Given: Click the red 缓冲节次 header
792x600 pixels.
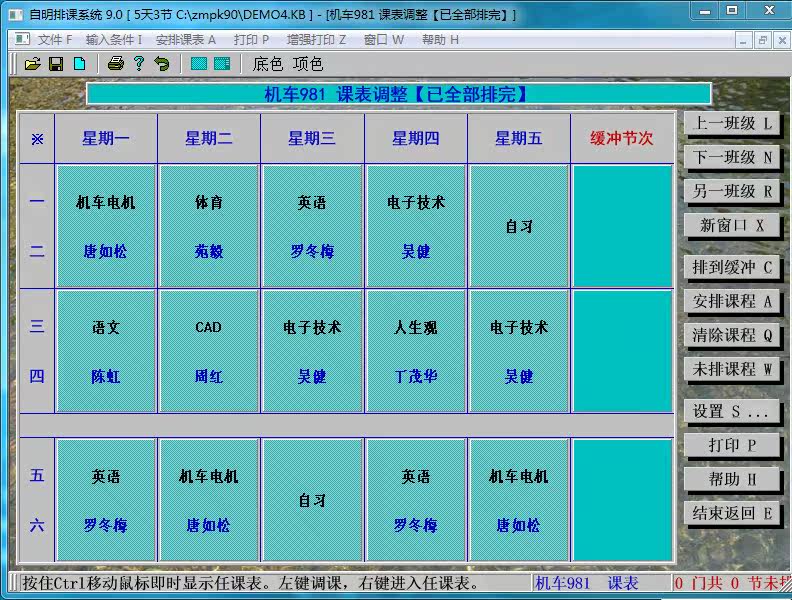Looking at the screenshot, I should [622, 138].
